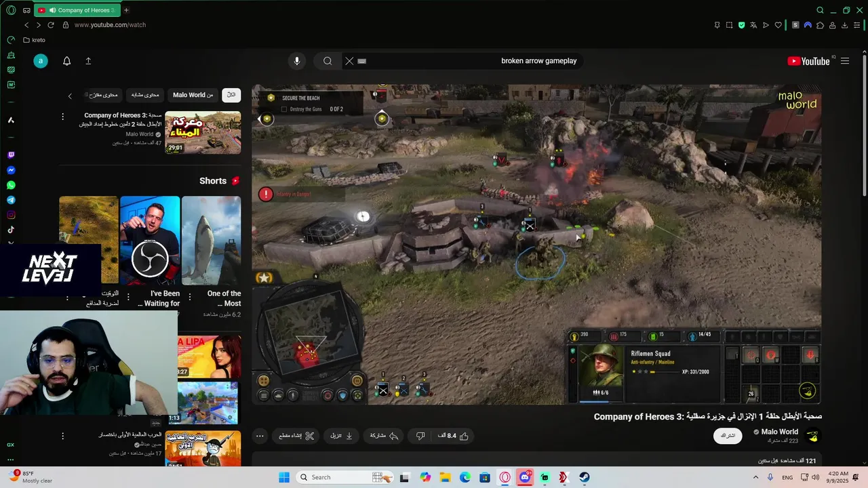Viewport: 868px width, 488px height.
Task: Subscribe to Malo World channel
Action: coord(728,436)
